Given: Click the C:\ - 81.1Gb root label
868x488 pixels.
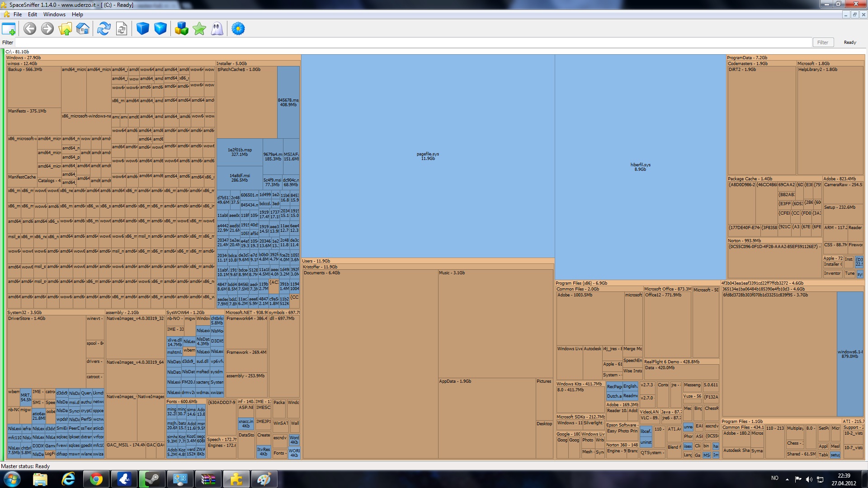Looking at the screenshot, I should tap(17, 52).
